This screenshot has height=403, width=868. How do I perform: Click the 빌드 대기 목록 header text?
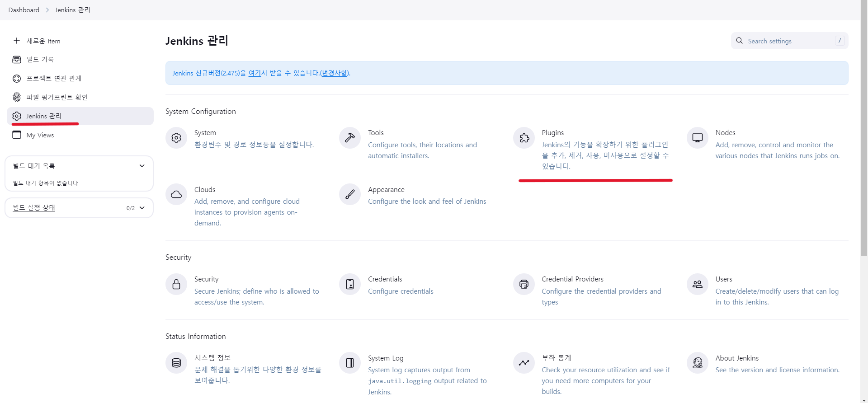coord(34,166)
